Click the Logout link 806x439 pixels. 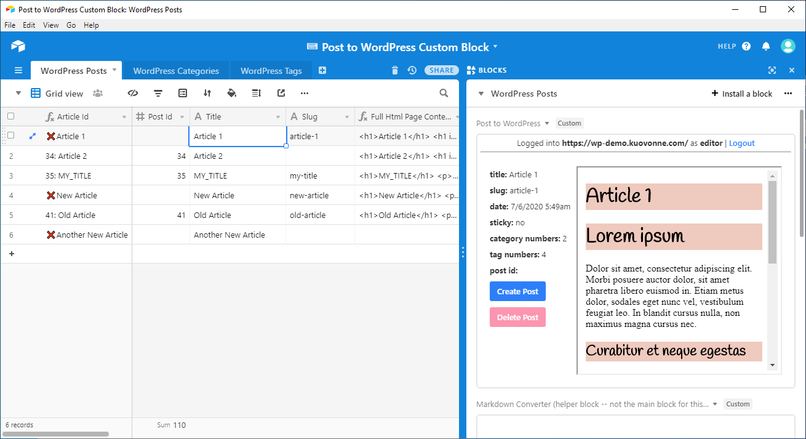pyautogui.click(x=742, y=143)
